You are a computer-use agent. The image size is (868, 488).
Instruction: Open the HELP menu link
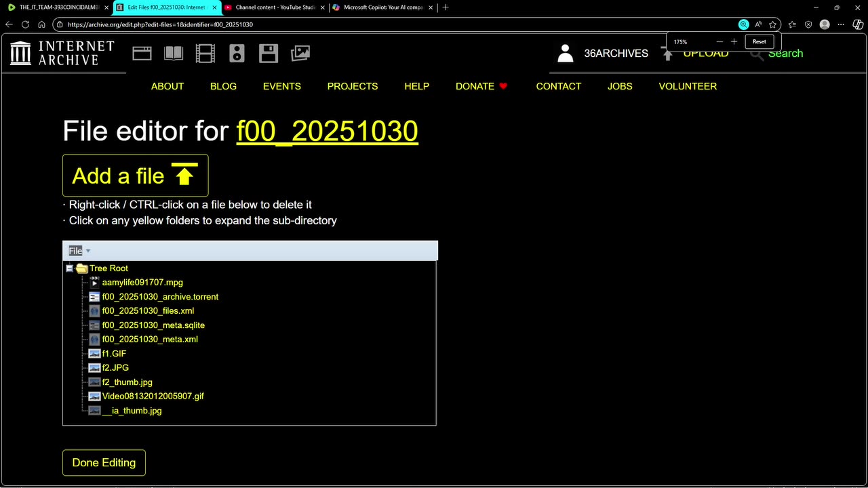point(416,86)
